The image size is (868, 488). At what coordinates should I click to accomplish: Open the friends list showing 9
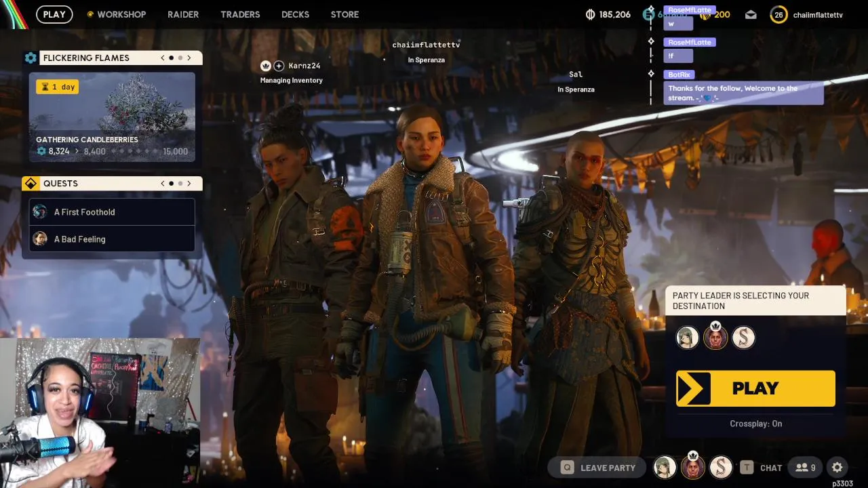click(806, 468)
